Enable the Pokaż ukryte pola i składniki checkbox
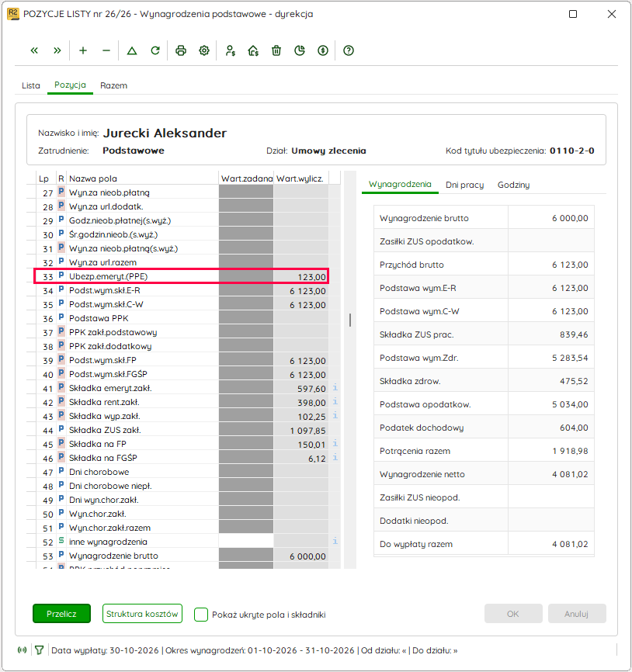 click(201, 614)
